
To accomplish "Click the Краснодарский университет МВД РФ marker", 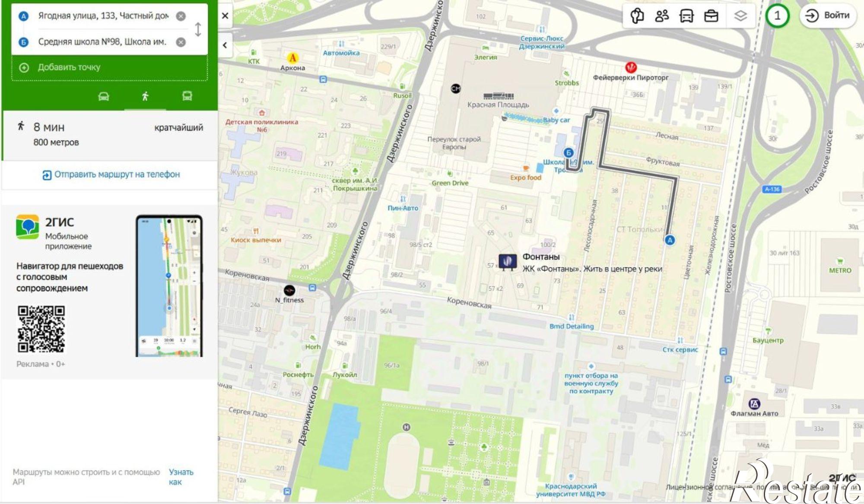I will (571, 477).
